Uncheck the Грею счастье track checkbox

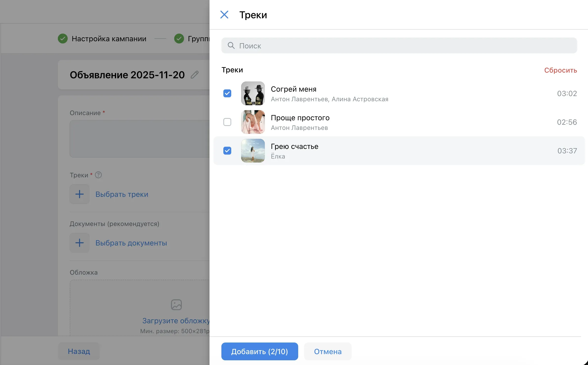coord(227,151)
